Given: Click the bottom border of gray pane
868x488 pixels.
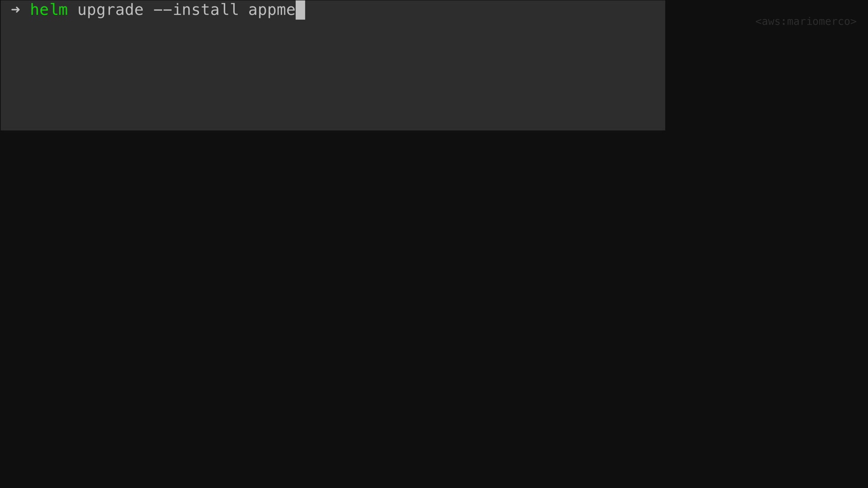Looking at the screenshot, I should point(333,130).
